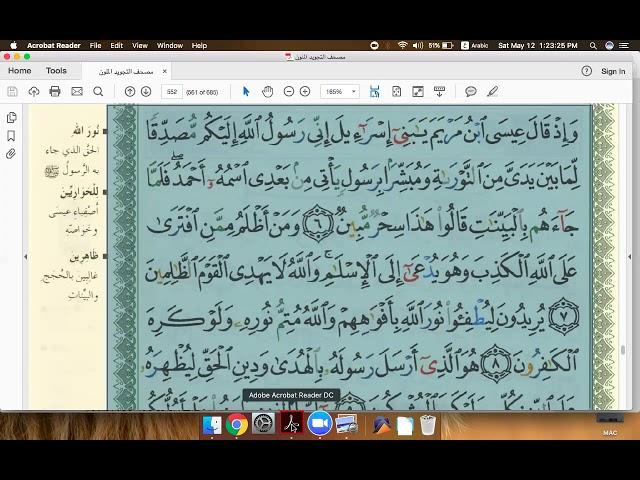Click the page number field showing 552
Viewport: 640px width, 480px height.
[172, 92]
